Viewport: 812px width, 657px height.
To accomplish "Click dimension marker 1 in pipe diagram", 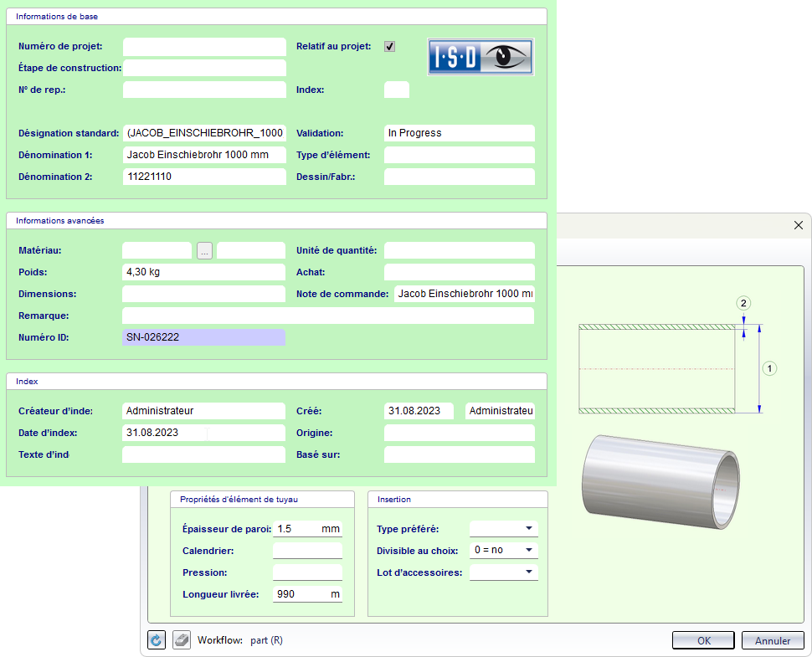I will tap(771, 367).
